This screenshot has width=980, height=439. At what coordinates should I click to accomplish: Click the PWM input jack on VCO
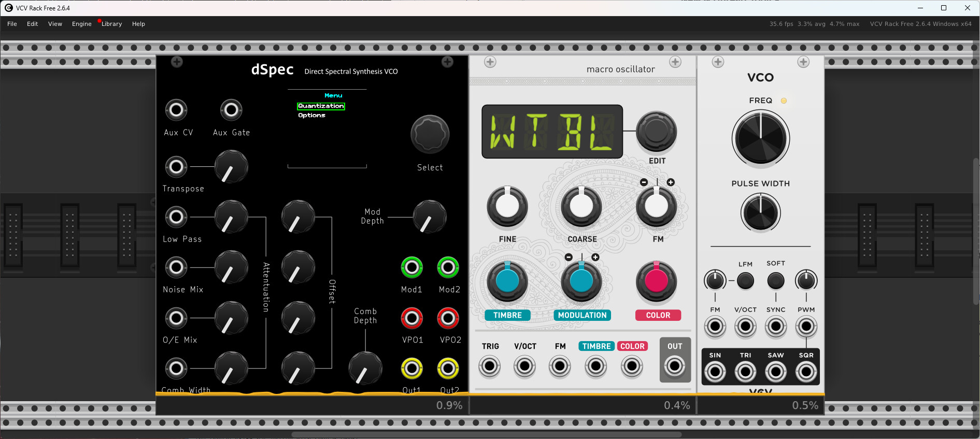point(806,327)
